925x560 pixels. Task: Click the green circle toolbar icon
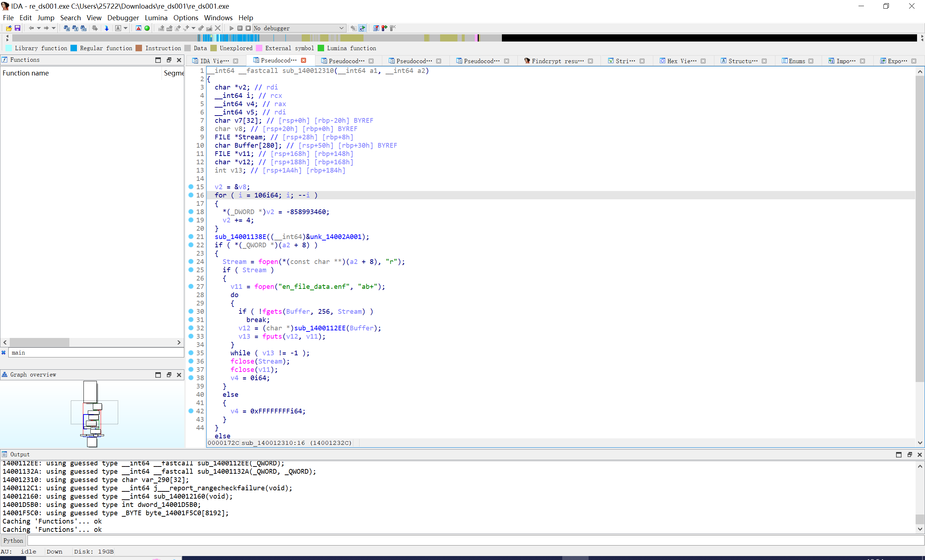coord(147,28)
